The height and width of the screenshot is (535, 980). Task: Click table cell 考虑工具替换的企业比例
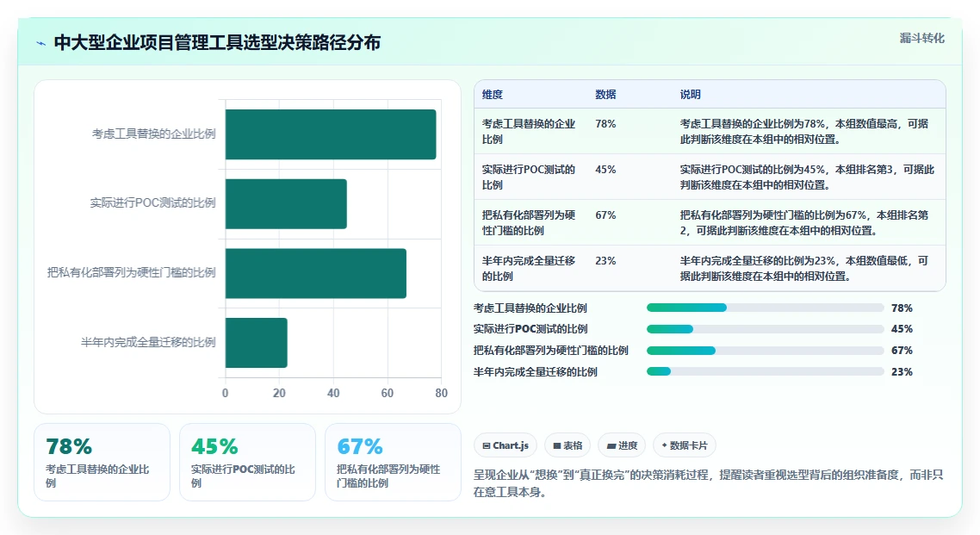click(530, 131)
